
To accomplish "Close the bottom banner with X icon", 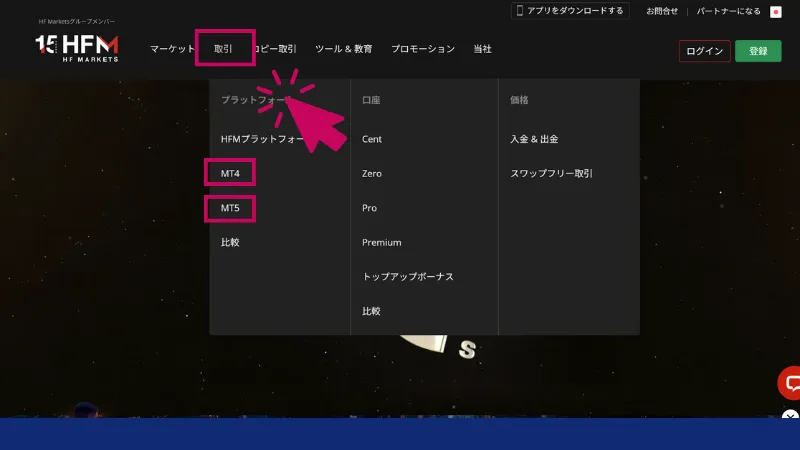I will pos(790,417).
